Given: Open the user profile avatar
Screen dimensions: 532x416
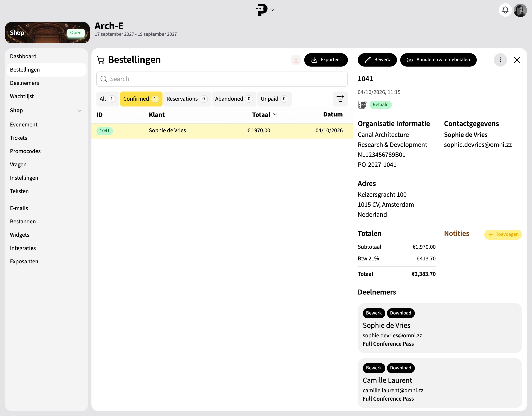Looking at the screenshot, I should [520, 10].
